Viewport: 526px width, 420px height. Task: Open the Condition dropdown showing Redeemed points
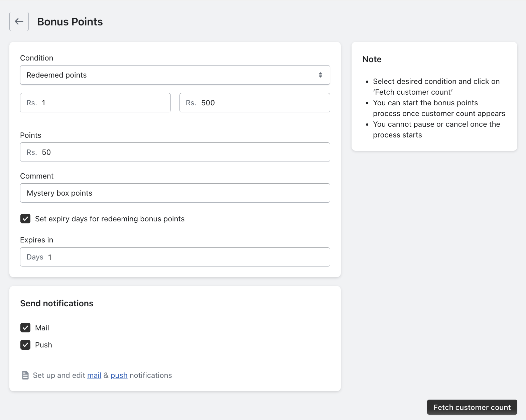(x=175, y=75)
